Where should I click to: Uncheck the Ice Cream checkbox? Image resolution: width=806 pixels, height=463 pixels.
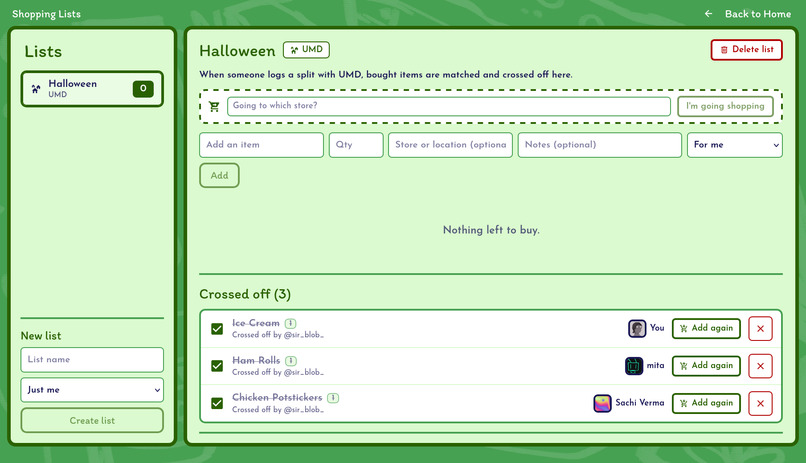click(x=217, y=329)
